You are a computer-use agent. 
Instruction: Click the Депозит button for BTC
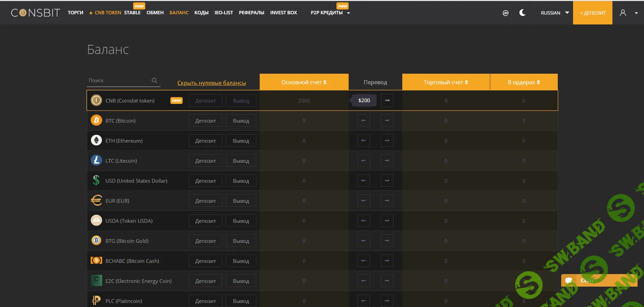(x=205, y=121)
